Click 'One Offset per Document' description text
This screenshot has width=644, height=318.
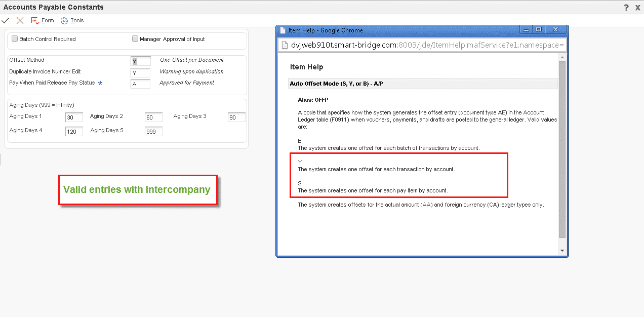[x=192, y=60]
